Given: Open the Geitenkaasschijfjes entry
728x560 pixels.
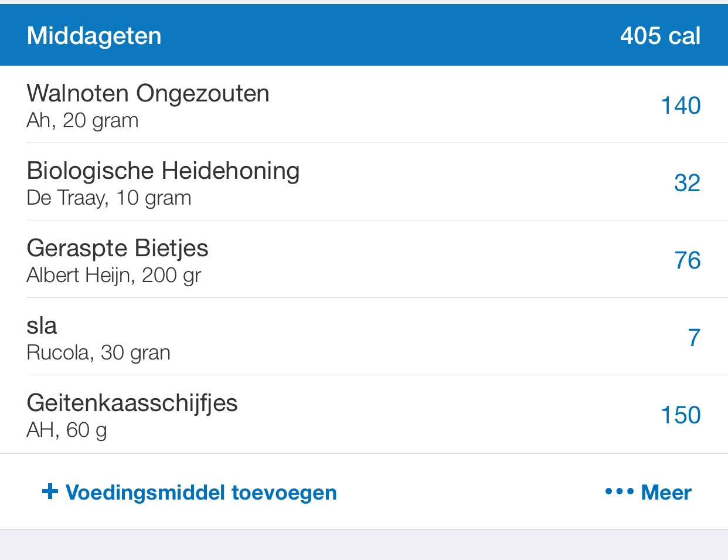Looking at the screenshot, I should [132, 403].
